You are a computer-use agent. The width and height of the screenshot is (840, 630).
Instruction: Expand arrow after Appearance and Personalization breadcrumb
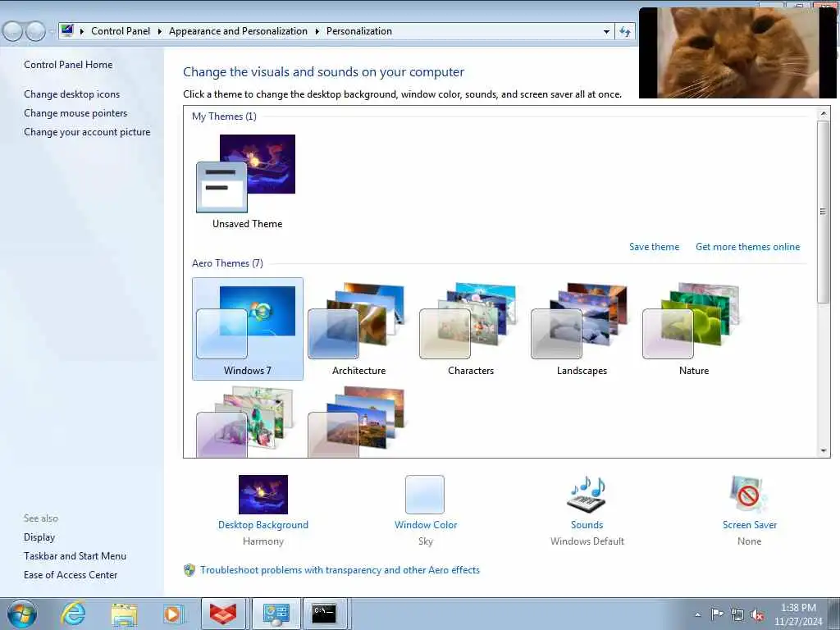click(317, 32)
